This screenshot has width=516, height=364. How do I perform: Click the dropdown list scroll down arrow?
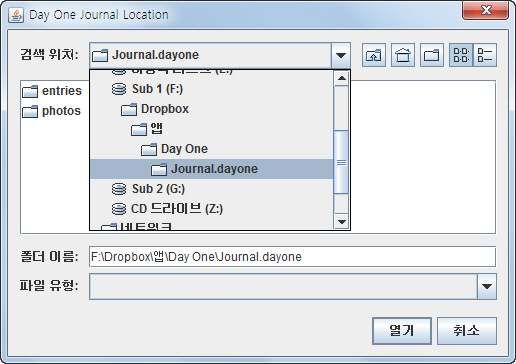pos(341,222)
